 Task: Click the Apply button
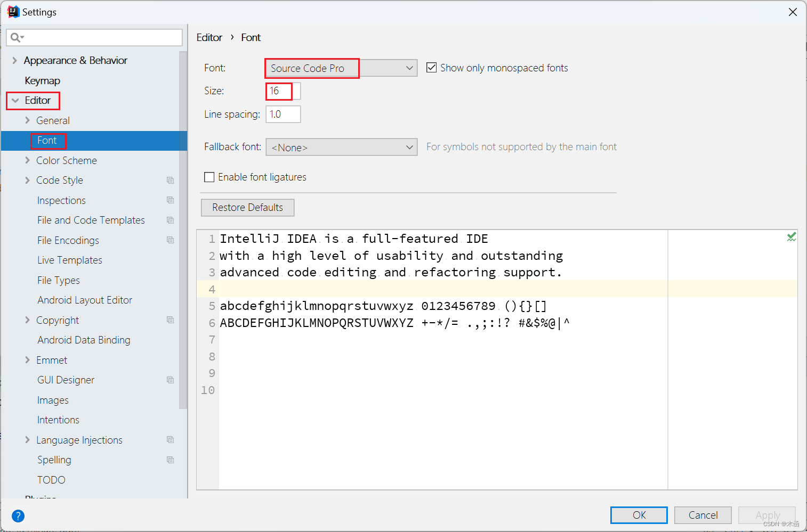click(x=767, y=515)
